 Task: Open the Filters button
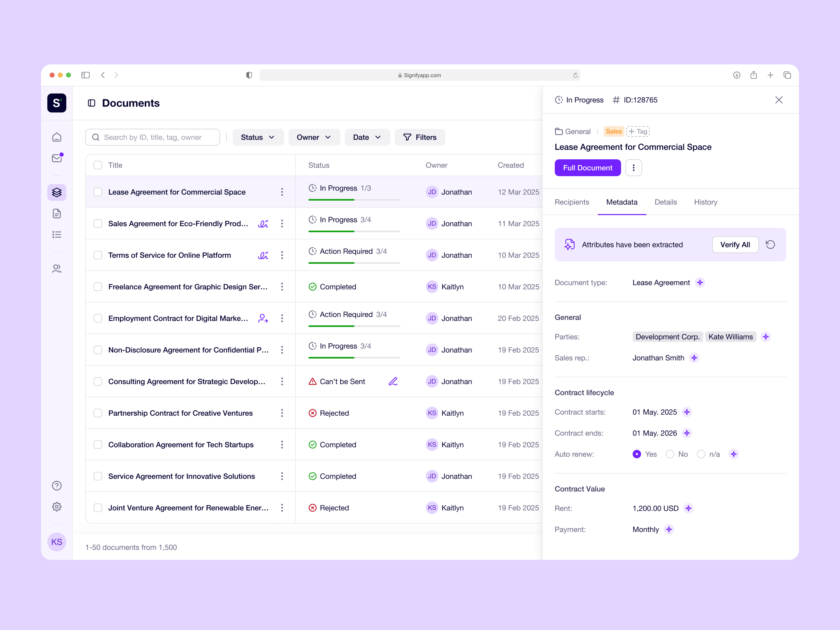pyautogui.click(x=420, y=137)
